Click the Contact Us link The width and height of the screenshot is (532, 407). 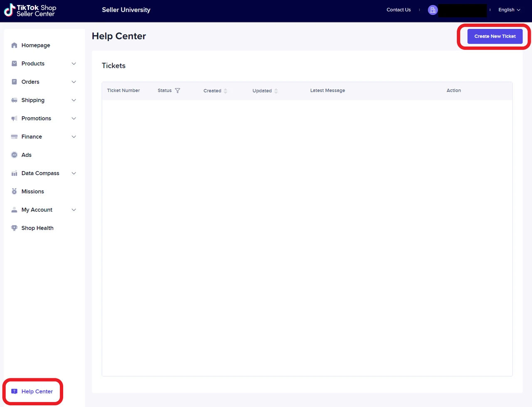point(398,10)
